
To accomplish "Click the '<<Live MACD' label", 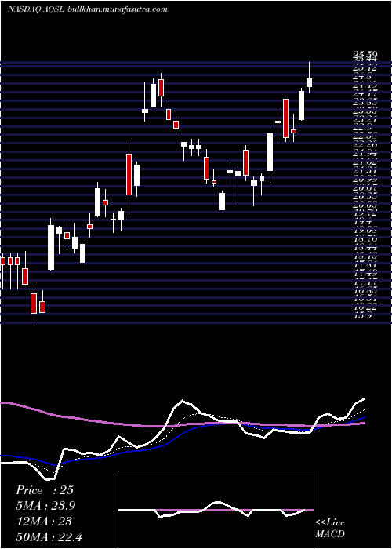I will [330, 529].
